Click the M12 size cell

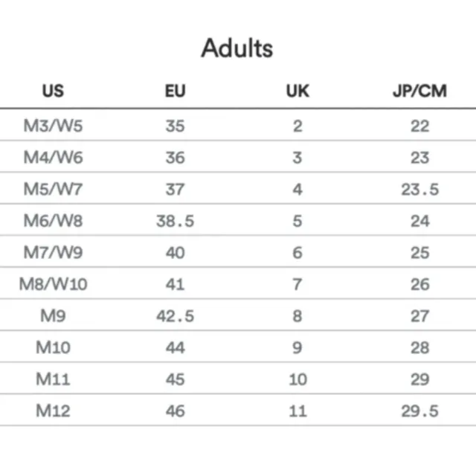tap(53, 411)
